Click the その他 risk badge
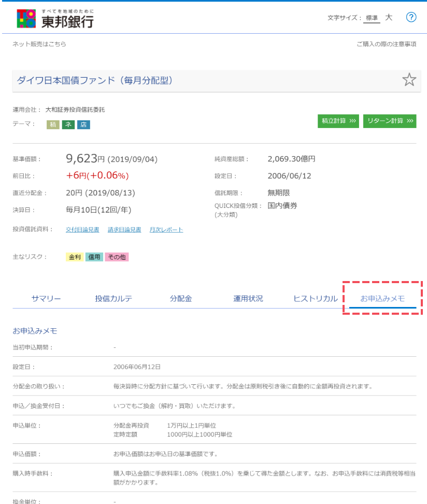The width and height of the screenshot is (427, 504). point(117,257)
